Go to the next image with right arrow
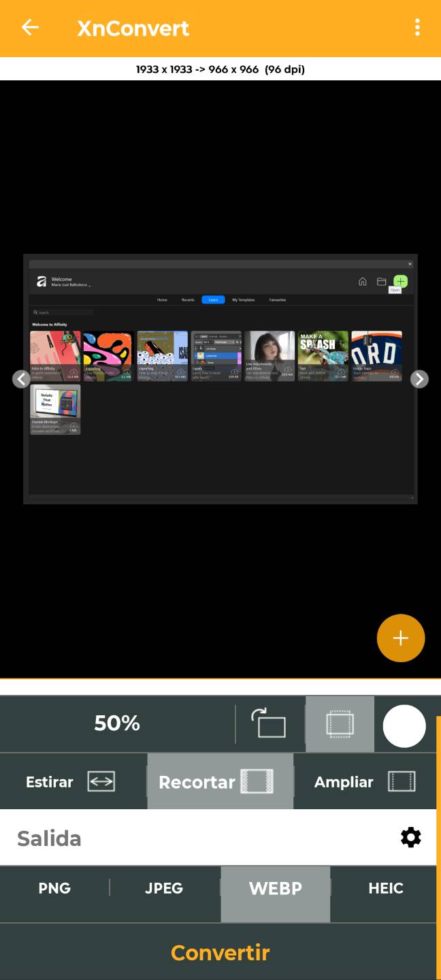Viewport: 441px width, 980px height. click(419, 379)
